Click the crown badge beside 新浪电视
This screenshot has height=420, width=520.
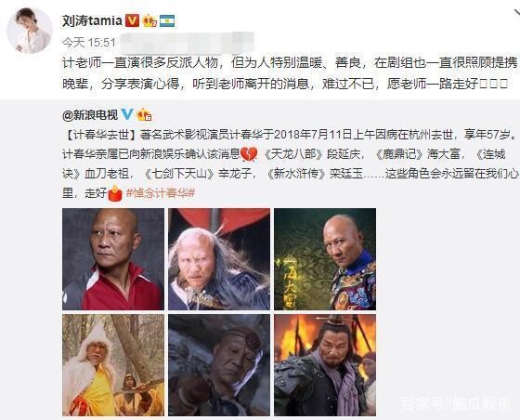pyautogui.click(x=144, y=114)
